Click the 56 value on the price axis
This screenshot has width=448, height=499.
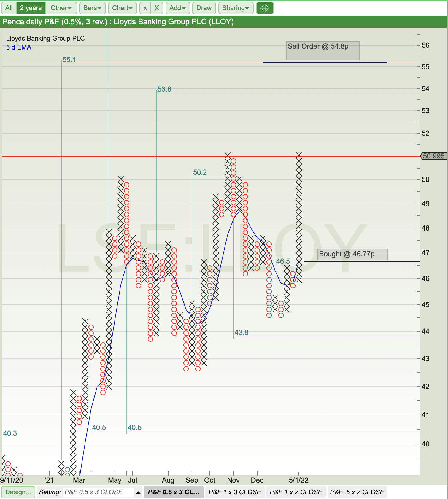click(x=425, y=45)
